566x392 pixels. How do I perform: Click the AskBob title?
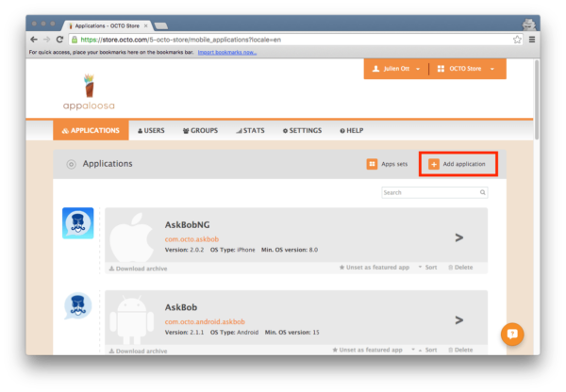(x=181, y=307)
